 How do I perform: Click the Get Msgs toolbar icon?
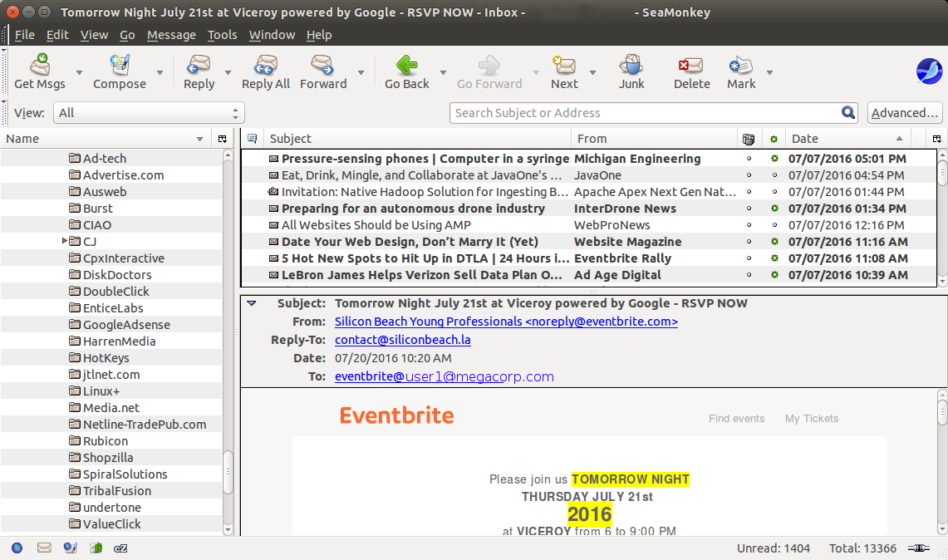tap(39, 71)
